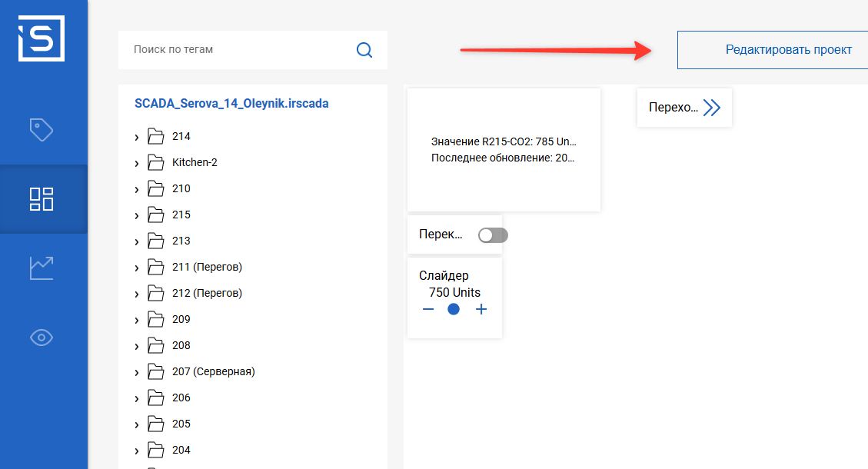The width and height of the screenshot is (868, 469).
Task: Select the 210 tree item
Action: [181, 188]
